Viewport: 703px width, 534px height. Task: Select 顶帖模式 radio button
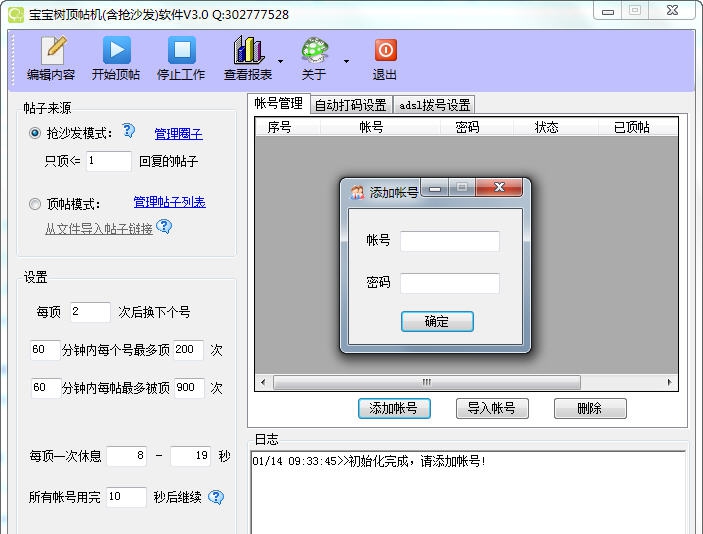35,204
